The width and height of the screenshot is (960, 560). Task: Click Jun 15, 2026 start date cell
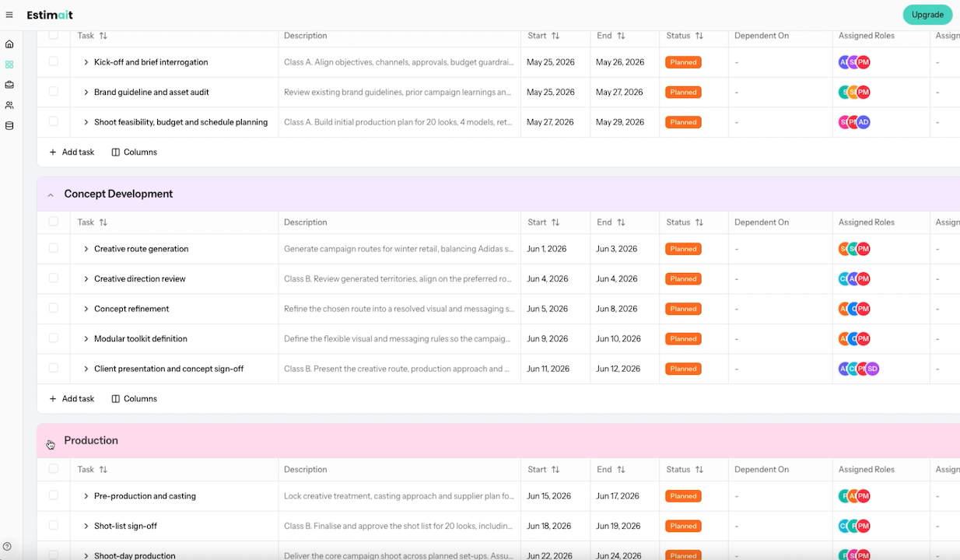click(x=555, y=496)
